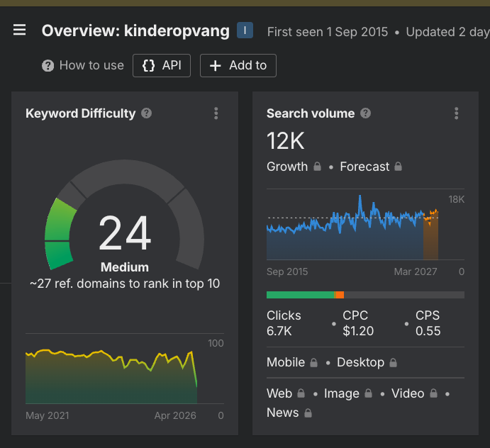Select the locked Video search type
The width and height of the screenshot is (490, 448).
(408, 393)
